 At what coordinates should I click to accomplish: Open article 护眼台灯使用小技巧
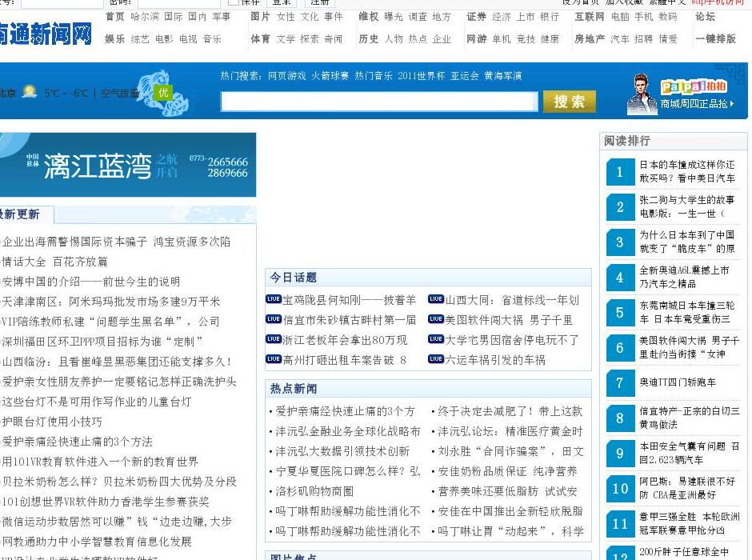coord(52,422)
